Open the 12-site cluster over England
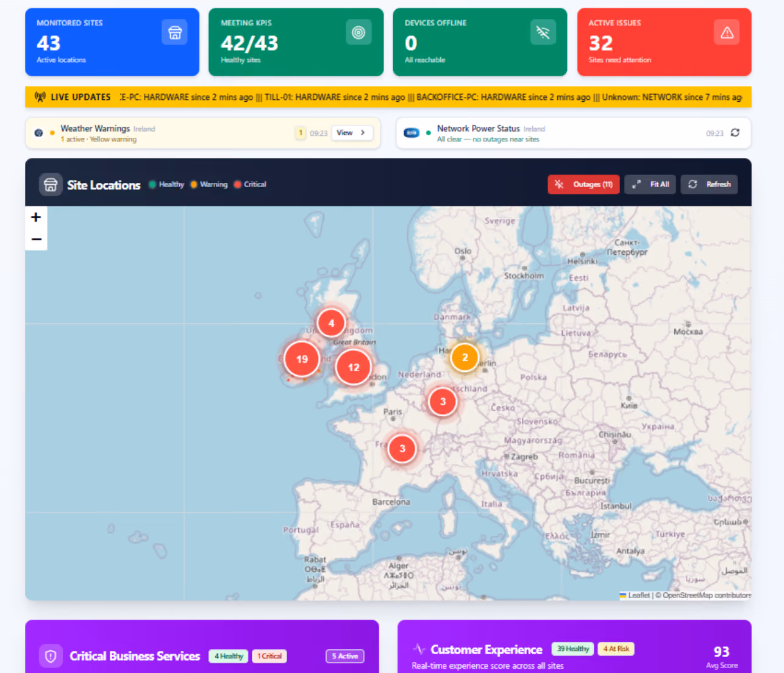The height and width of the screenshot is (673, 784). tap(354, 367)
